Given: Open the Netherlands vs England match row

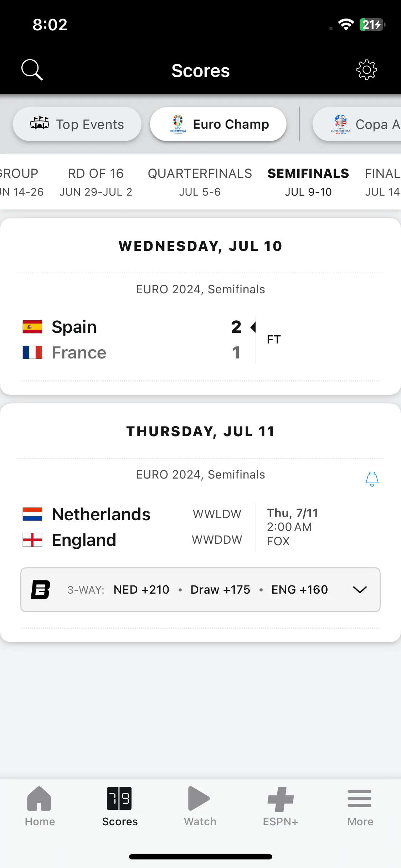Looking at the screenshot, I should (200, 527).
